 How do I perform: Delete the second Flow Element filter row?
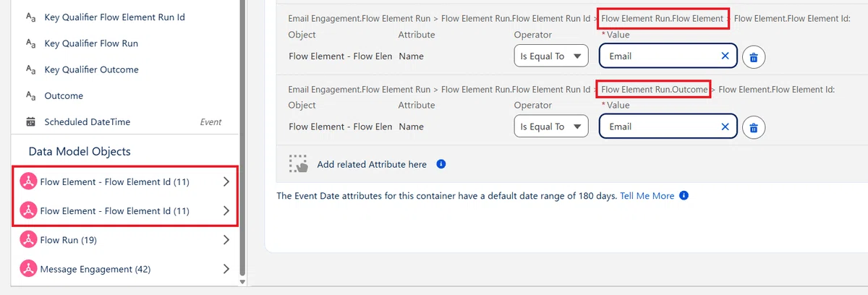pos(753,127)
